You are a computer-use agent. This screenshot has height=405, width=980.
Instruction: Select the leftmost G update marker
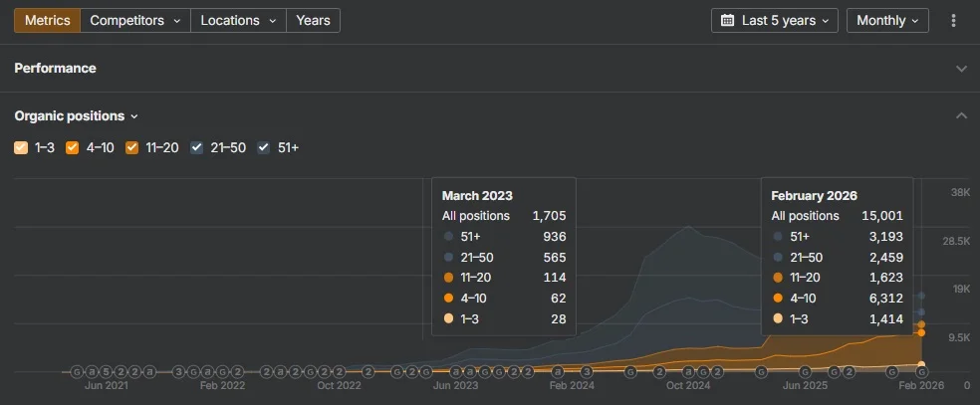click(x=77, y=371)
